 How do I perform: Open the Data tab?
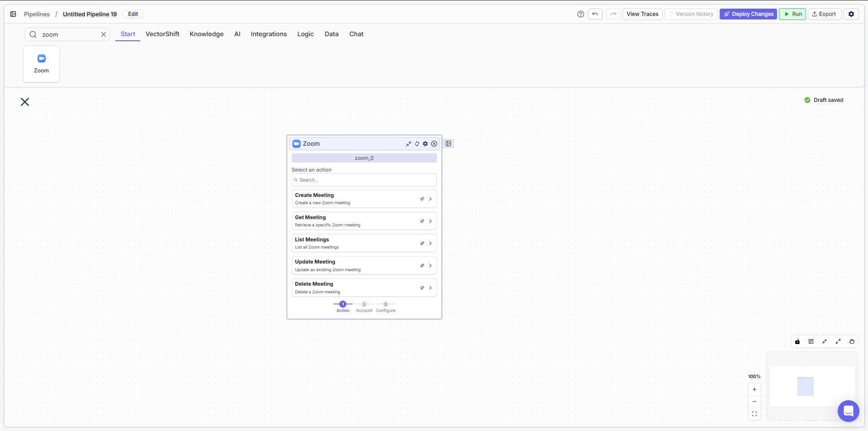tap(332, 34)
